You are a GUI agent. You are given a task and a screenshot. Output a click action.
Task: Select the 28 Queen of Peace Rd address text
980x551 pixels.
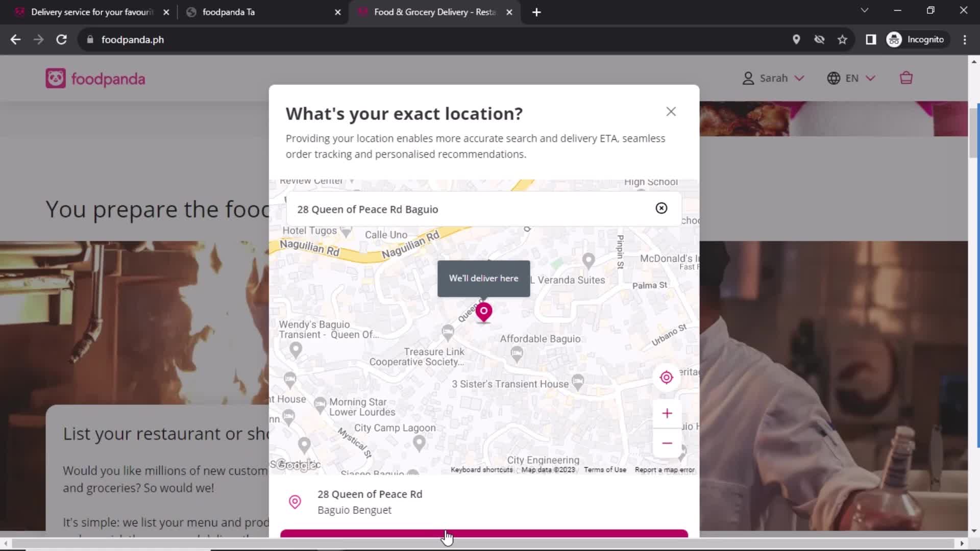click(370, 494)
